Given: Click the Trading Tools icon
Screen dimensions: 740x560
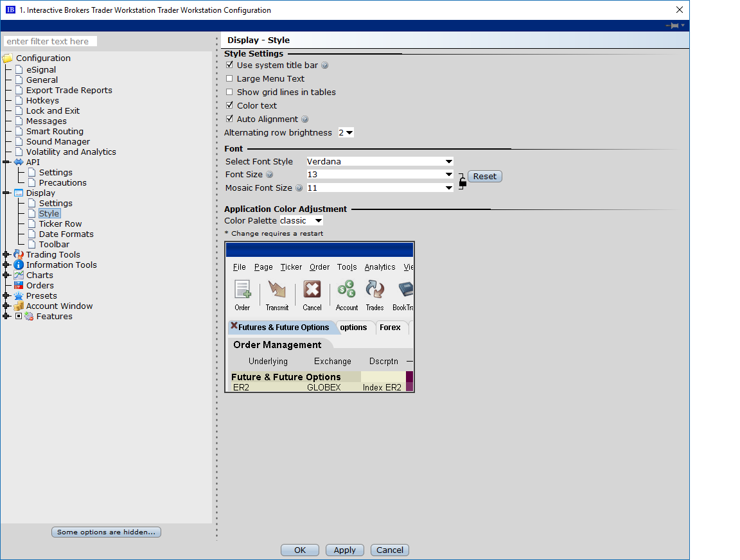Looking at the screenshot, I should click(19, 255).
